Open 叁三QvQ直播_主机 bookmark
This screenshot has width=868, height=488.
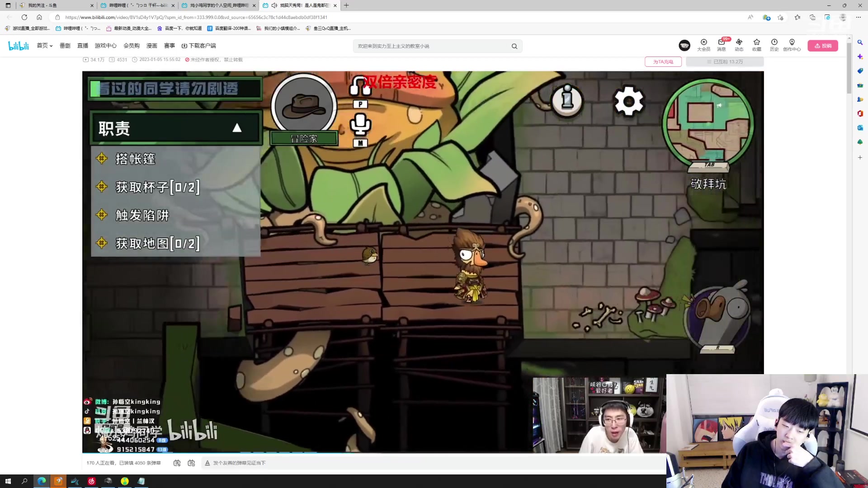328,28
